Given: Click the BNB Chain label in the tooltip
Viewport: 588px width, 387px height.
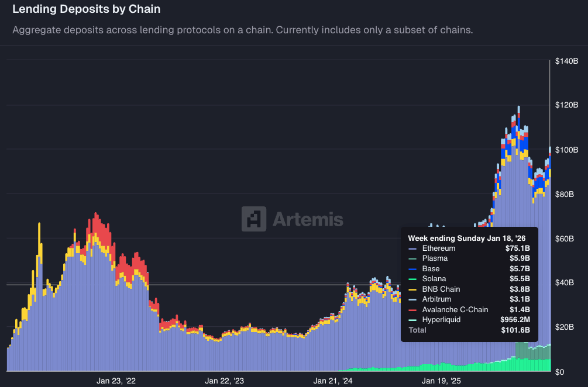Looking at the screenshot, I should (441, 289).
